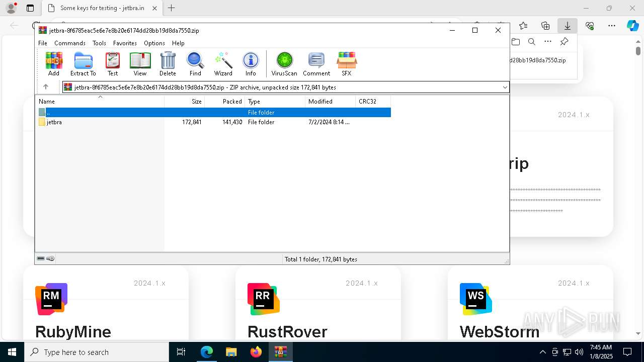Click the key icon in WinRAR status bar
The width and height of the screenshot is (644, 362).
50,259
